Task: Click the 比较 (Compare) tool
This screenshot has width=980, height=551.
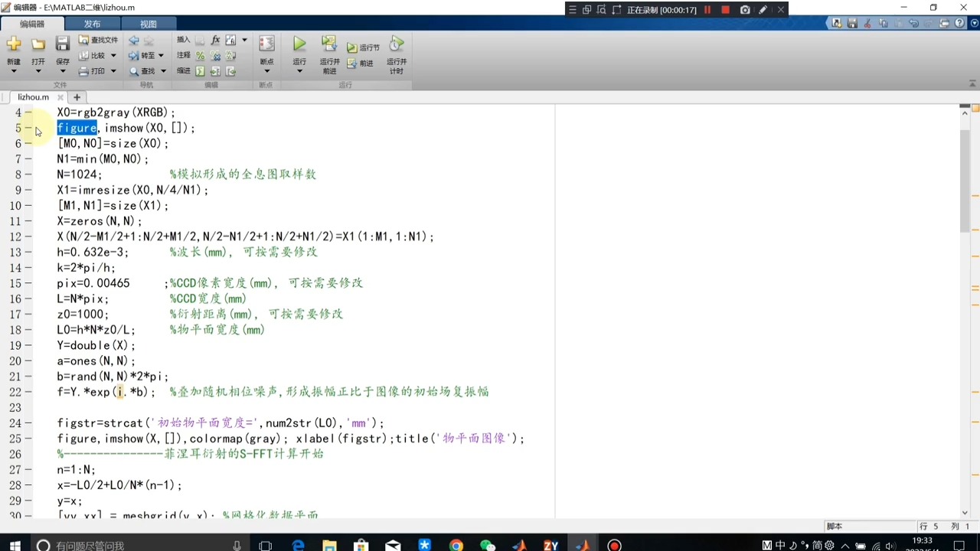Action: tap(92, 55)
